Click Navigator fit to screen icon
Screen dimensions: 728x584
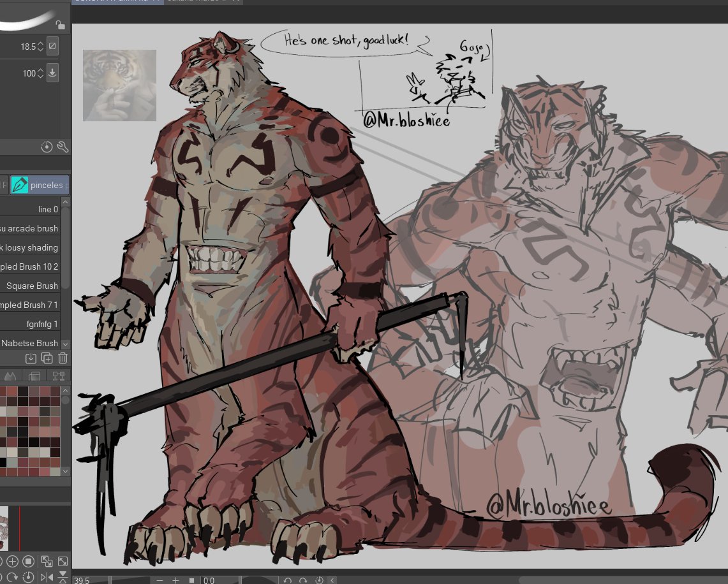click(x=47, y=561)
